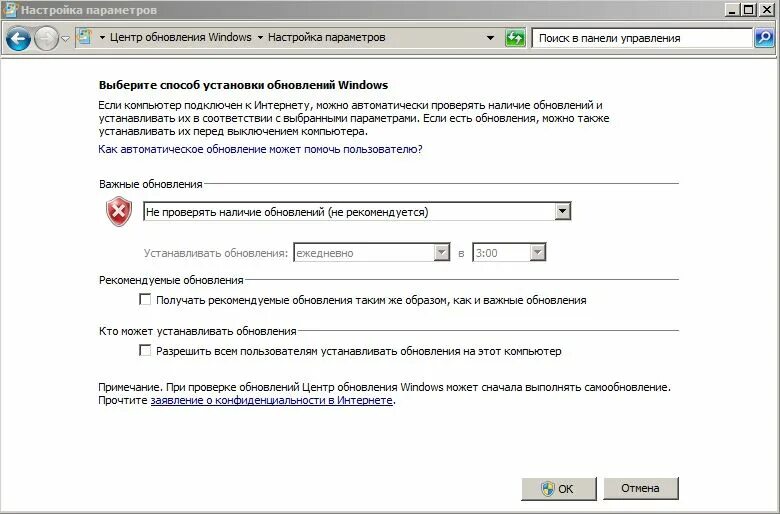Open address bar history dropdown arrow

click(x=490, y=38)
